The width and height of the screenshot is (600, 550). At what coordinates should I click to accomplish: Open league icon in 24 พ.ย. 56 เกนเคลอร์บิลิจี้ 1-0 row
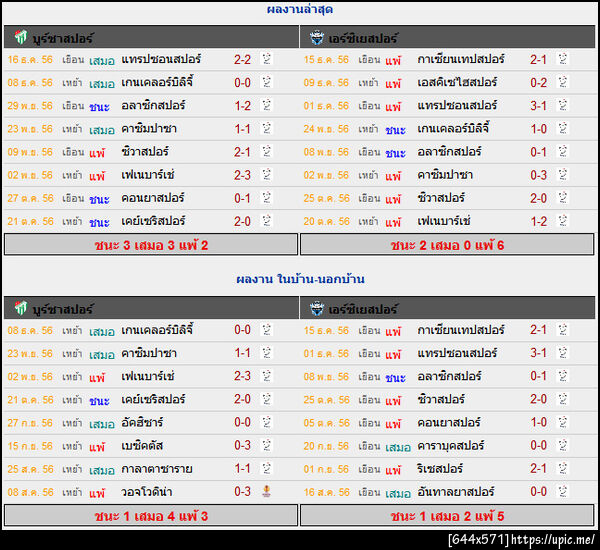[x=562, y=129]
